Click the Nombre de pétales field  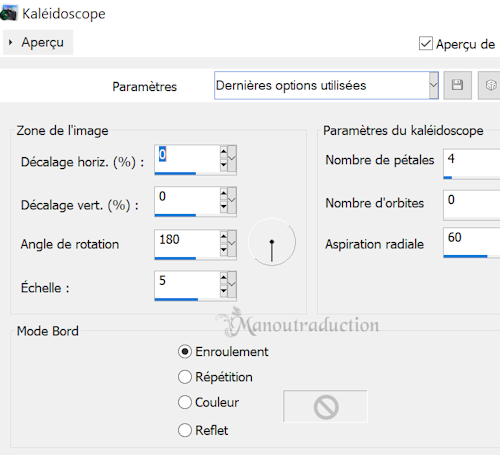472,162
